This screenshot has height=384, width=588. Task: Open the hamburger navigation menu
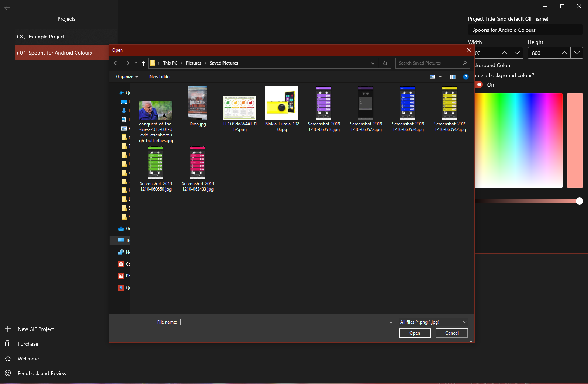point(7,23)
